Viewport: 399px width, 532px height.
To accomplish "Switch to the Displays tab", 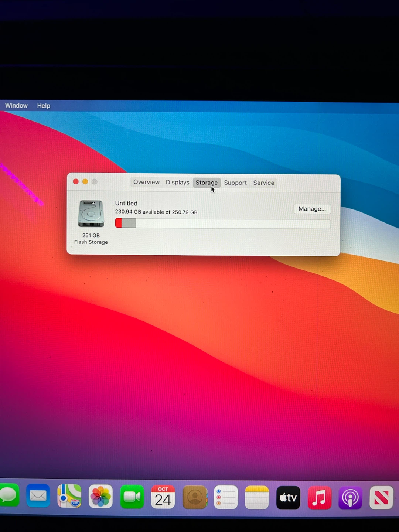I will click(177, 183).
